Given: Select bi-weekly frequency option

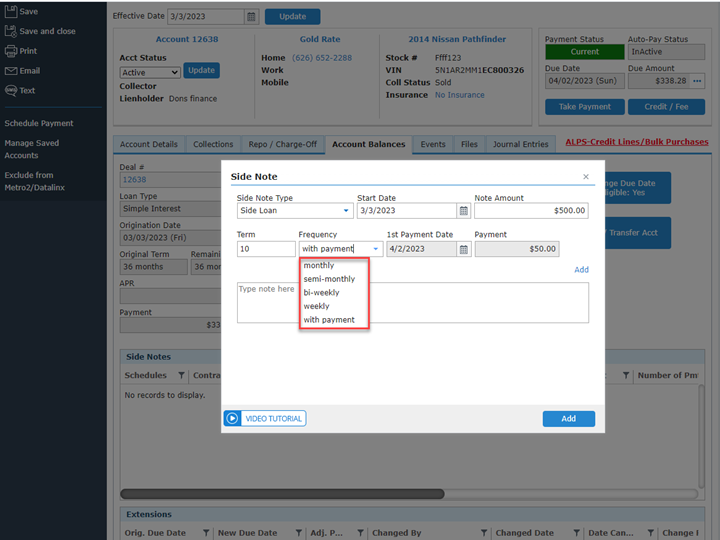Looking at the screenshot, I should click(321, 292).
